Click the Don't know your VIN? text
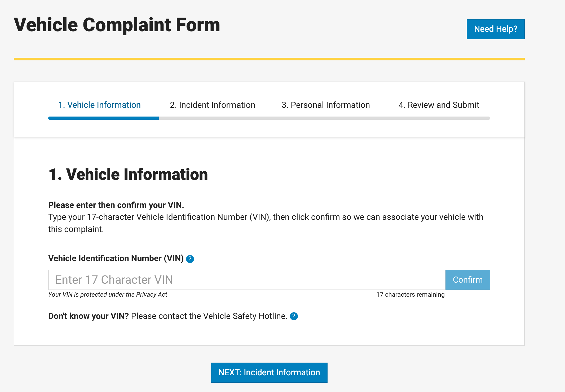 (x=88, y=316)
